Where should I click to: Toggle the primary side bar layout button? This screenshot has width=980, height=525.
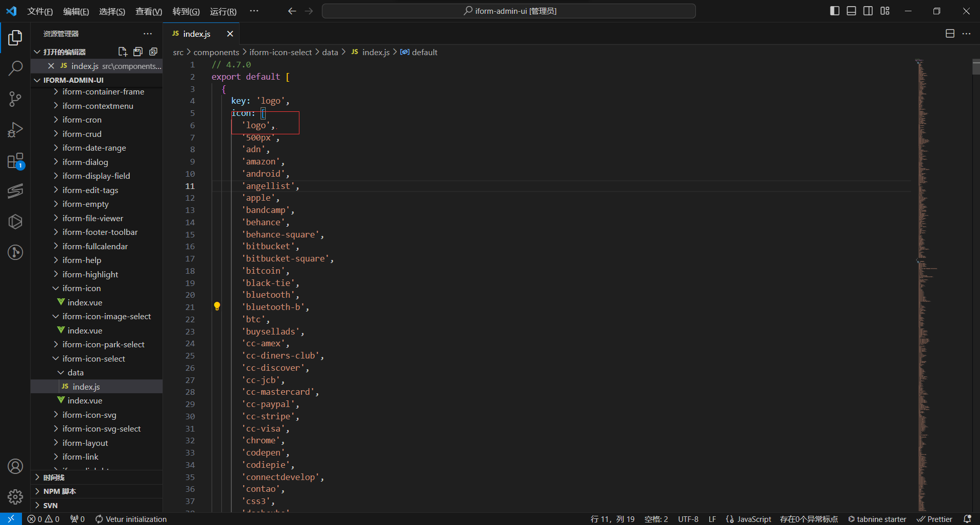pyautogui.click(x=835, y=11)
